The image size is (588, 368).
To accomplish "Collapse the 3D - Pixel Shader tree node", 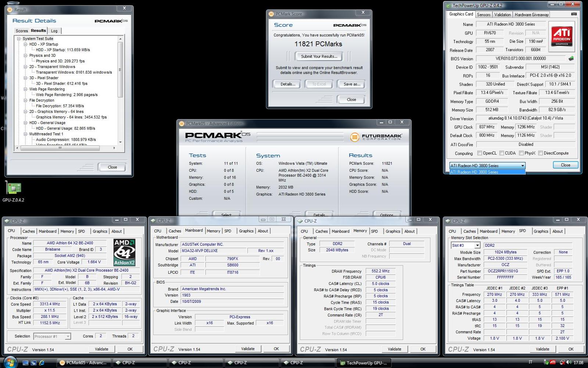I will pyautogui.click(x=26, y=78).
